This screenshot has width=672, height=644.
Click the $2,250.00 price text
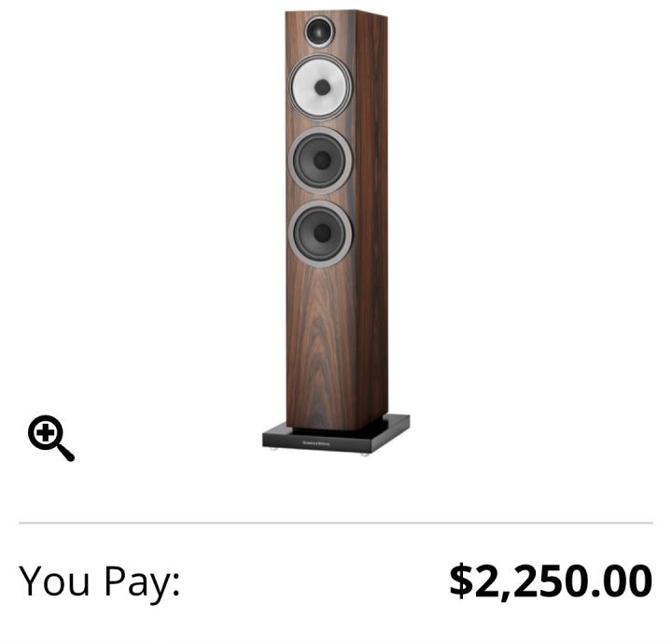(551, 581)
